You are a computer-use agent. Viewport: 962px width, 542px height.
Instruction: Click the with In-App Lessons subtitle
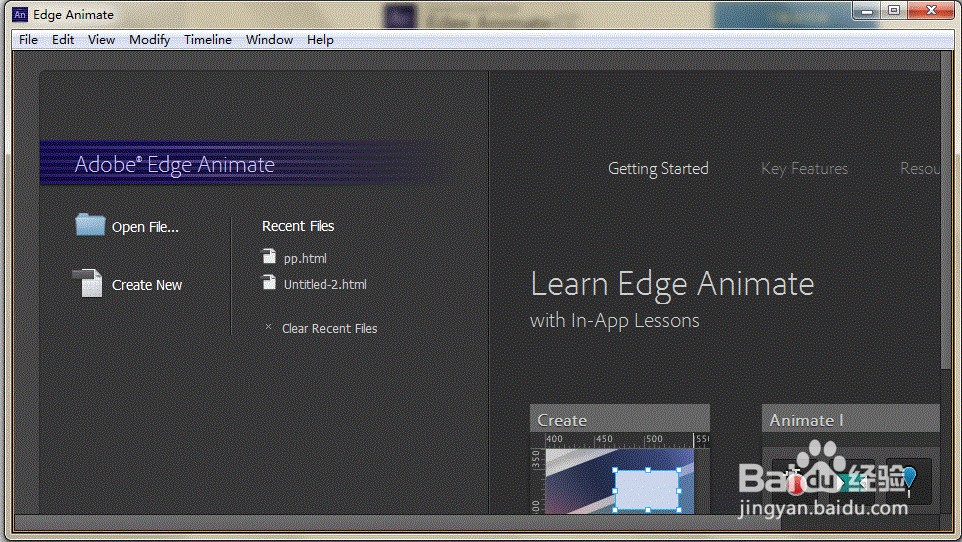pos(615,320)
